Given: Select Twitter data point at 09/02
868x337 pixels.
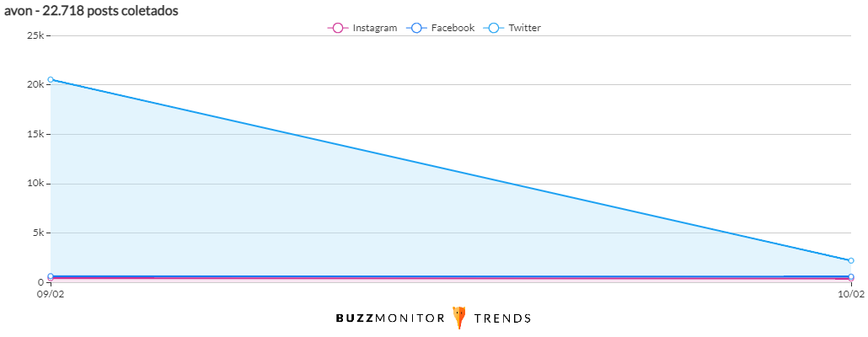Looking at the screenshot, I should point(51,80).
